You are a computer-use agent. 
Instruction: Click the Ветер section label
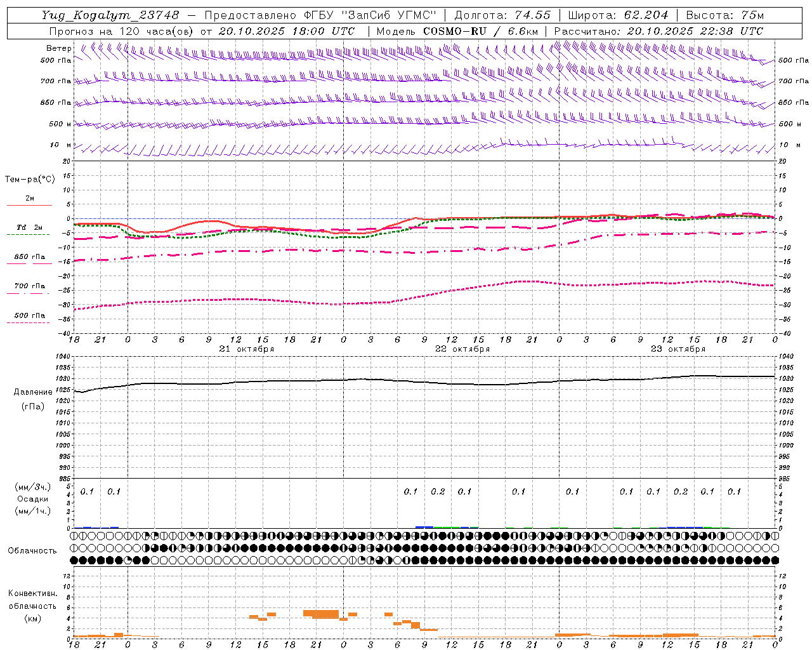[59, 48]
